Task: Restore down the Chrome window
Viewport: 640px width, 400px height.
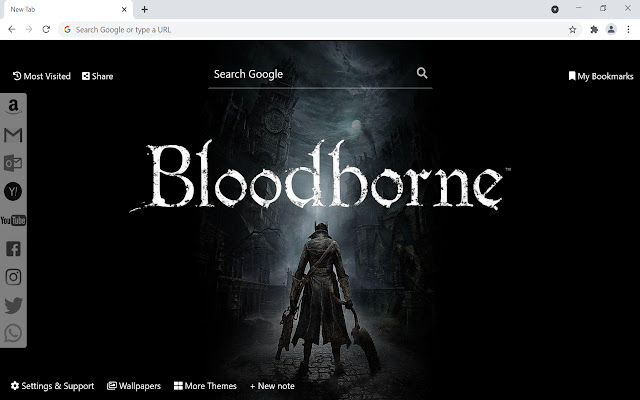Action: point(603,8)
